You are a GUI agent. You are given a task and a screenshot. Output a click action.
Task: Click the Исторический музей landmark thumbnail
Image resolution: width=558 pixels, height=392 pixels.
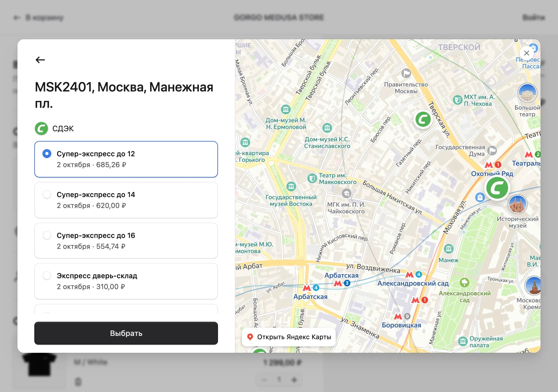pos(518,204)
